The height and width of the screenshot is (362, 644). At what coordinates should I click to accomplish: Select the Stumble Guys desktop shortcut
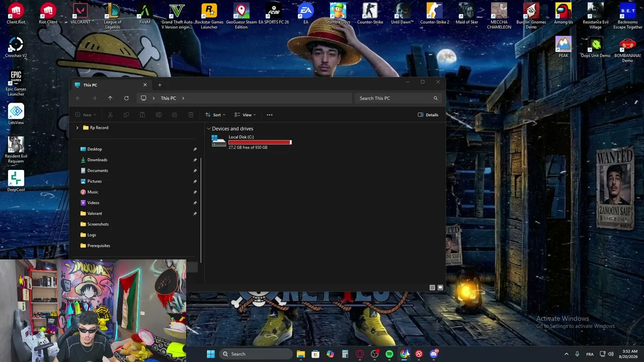[x=338, y=14]
